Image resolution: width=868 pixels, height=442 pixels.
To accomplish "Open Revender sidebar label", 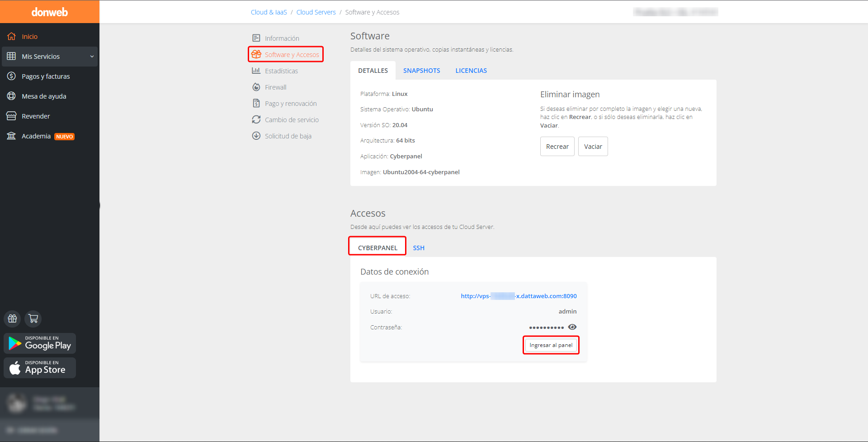I will click(36, 116).
